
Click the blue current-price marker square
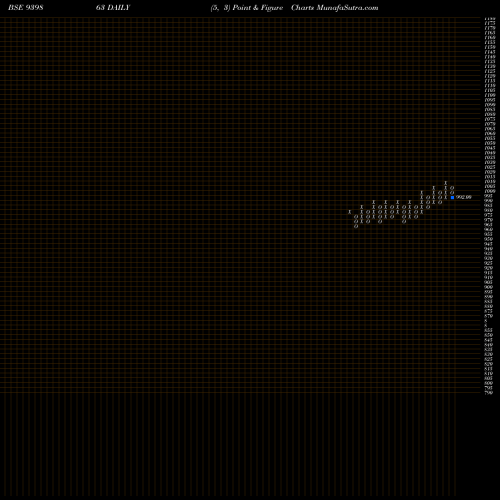pos(452,197)
